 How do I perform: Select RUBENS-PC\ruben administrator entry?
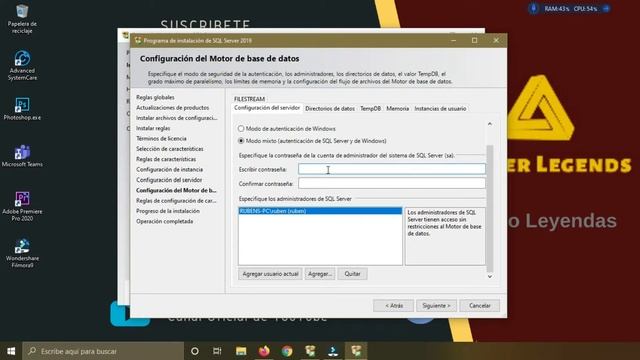pyautogui.click(x=320, y=211)
